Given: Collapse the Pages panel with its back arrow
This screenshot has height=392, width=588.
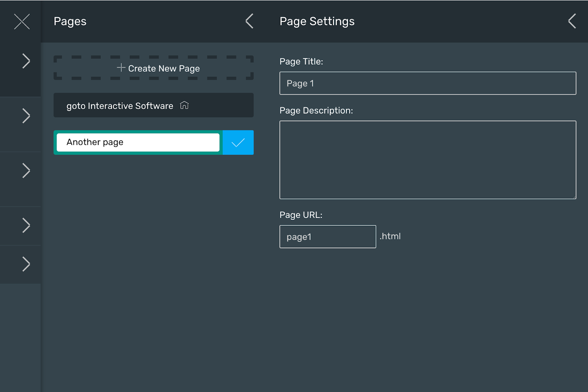Looking at the screenshot, I should [x=250, y=21].
